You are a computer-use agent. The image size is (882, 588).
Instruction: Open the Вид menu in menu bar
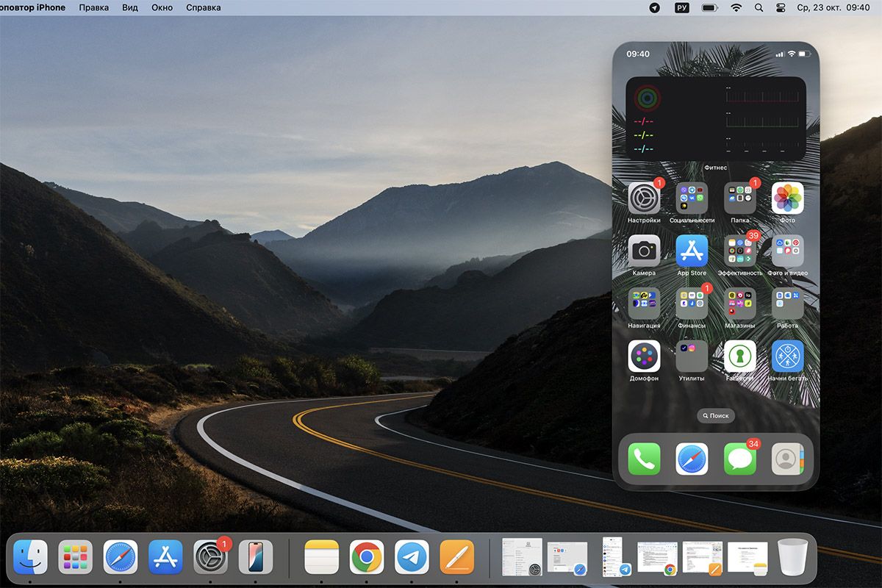click(x=130, y=7)
